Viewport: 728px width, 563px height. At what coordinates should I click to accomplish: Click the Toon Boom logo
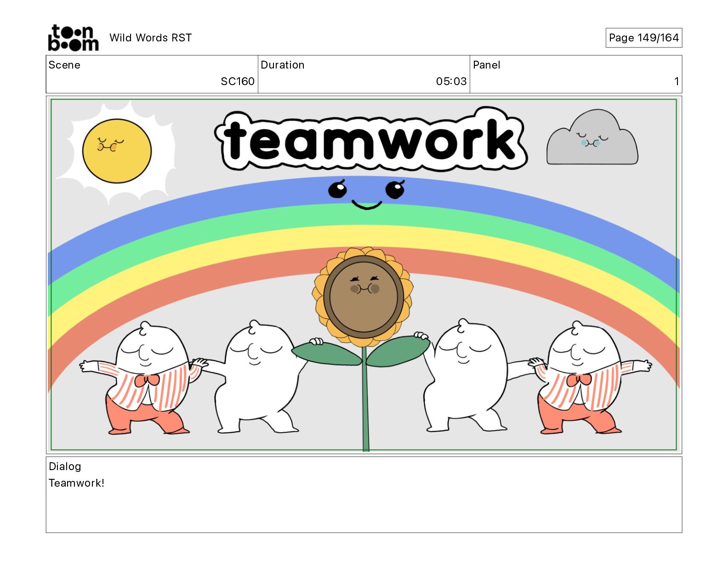point(73,38)
